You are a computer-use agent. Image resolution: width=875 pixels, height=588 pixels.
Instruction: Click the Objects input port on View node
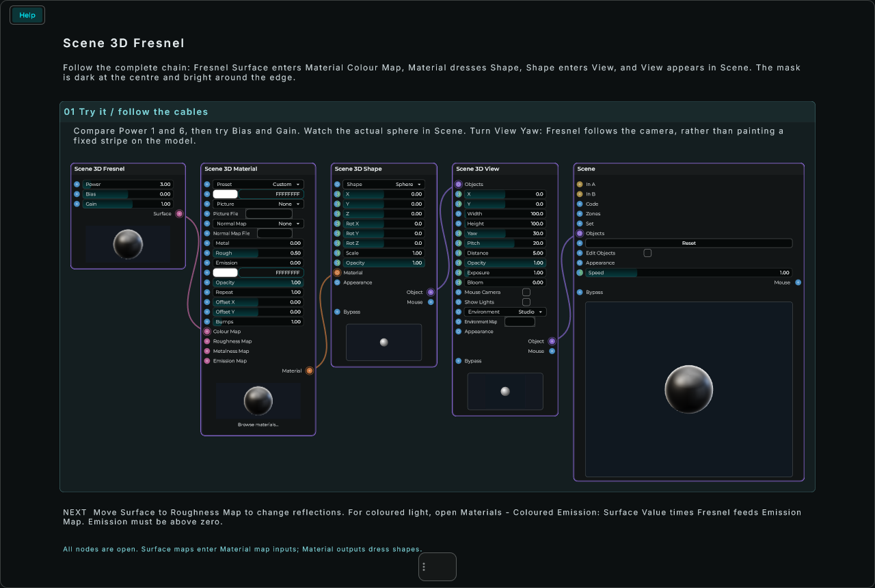(x=459, y=185)
